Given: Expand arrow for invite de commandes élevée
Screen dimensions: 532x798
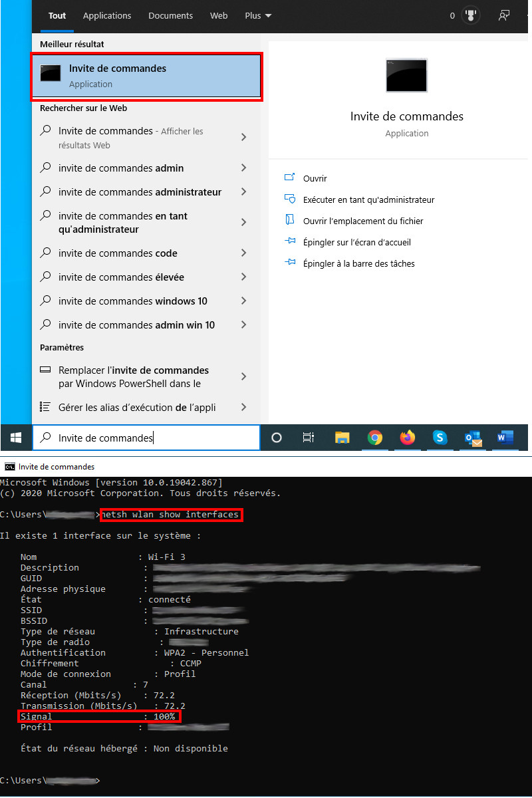Looking at the screenshot, I should pos(243,277).
